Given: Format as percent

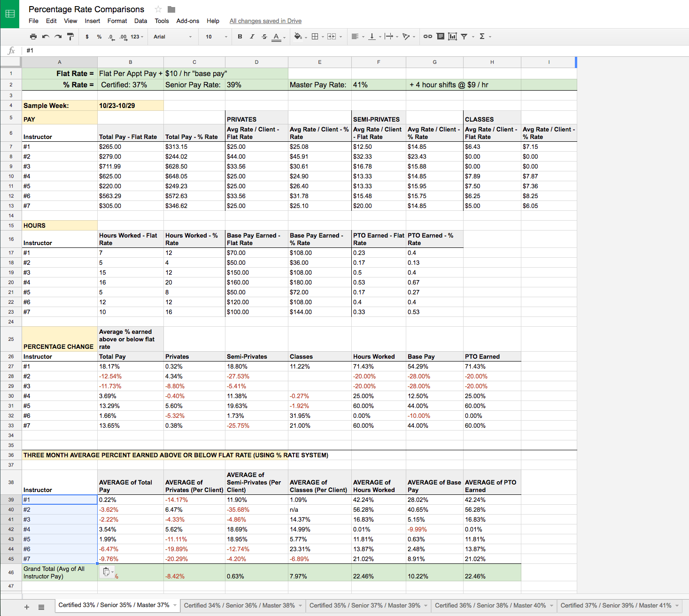Looking at the screenshot, I should pyautogui.click(x=99, y=37).
